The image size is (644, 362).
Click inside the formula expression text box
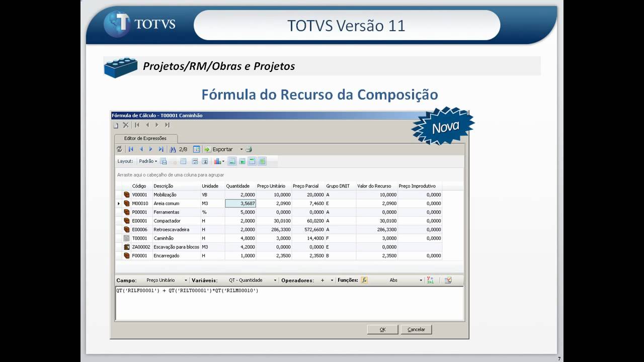pyautogui.click(x=289, y=303)
